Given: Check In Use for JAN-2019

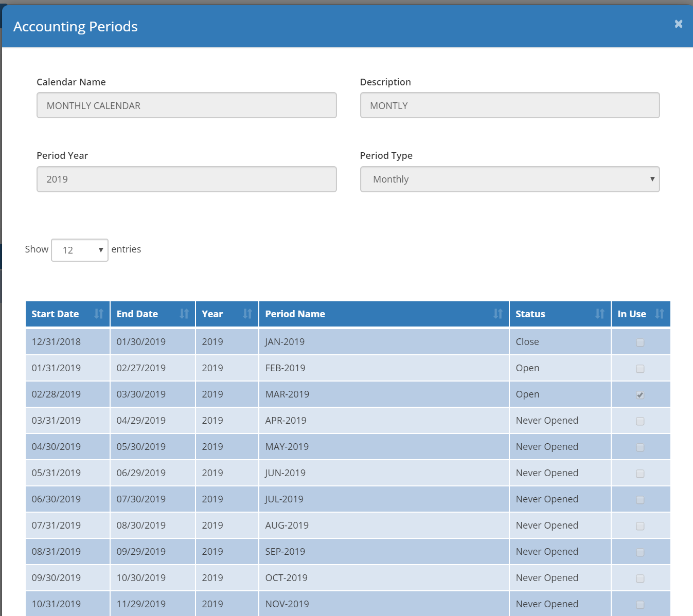Looking at the screenshot, I should pos(640,341).
